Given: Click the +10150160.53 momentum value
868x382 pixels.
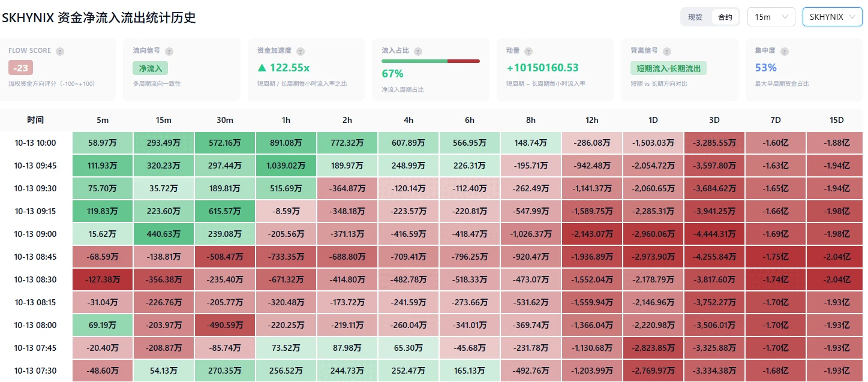Looking at the screenshot, I should pyautogui.click(x=542, y=68).
